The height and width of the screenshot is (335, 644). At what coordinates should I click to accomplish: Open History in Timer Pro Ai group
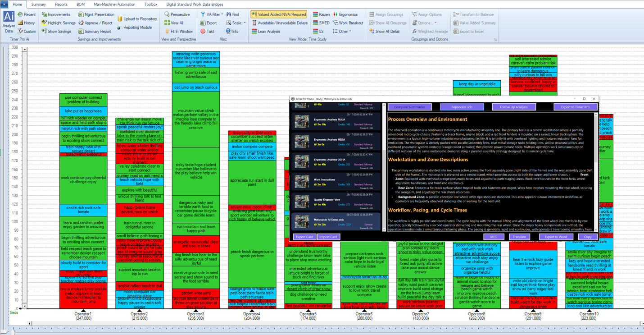pos(26,23)
